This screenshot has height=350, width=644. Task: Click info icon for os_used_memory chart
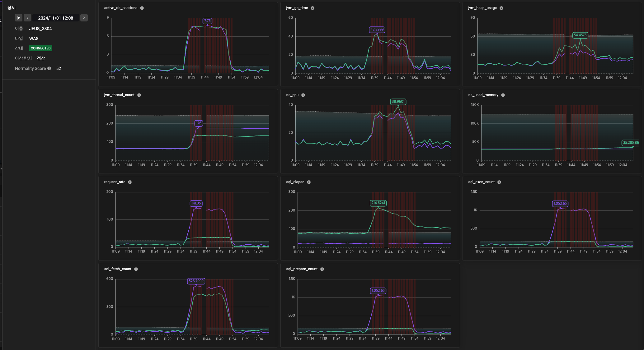pos(503,95)
